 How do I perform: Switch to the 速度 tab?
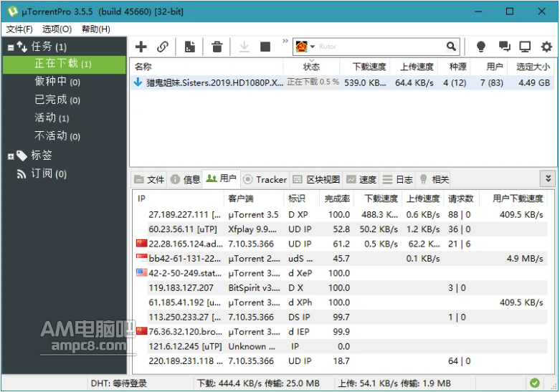[361, 179]
